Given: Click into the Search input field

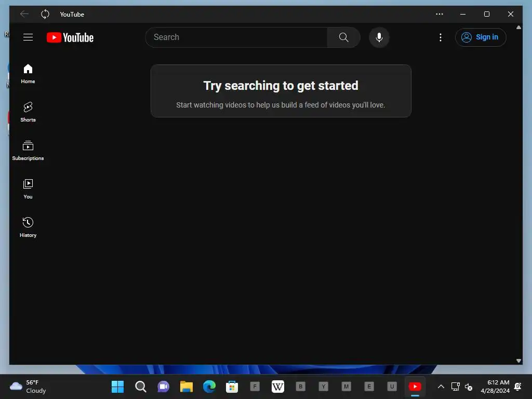Looking at the screenshot, I should pyautogui.click(x=236, y=37).
